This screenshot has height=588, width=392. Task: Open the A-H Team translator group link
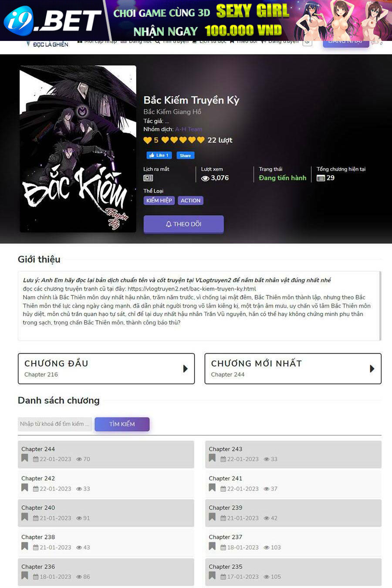[189, 129]
